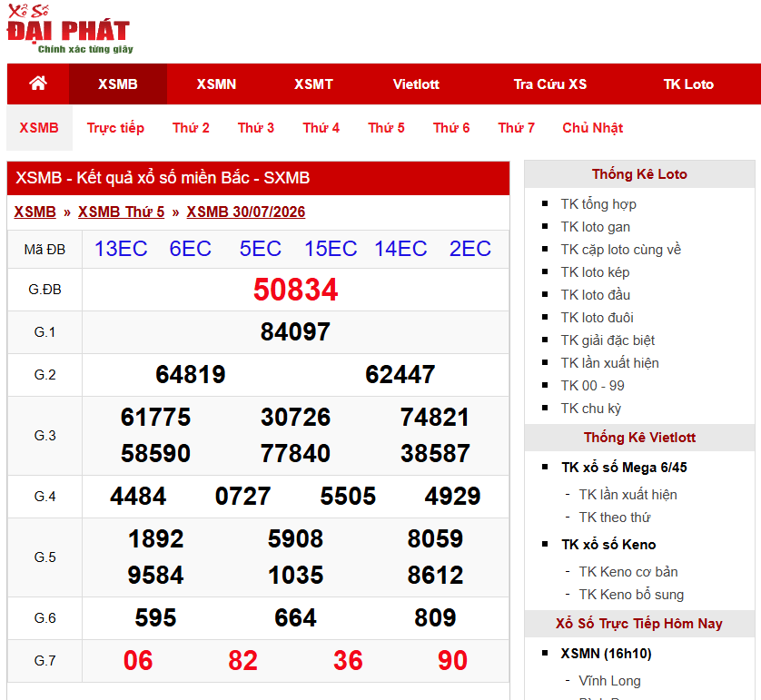Select the Thứ 5 tab
761x700 pixels.
click(x=386, y=128)
